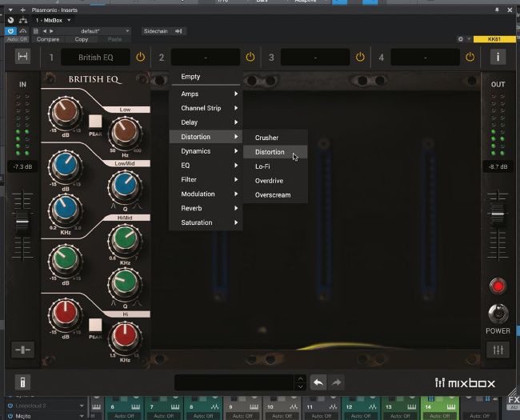The width and height of the screenshot is (520, 420).
Task: Expand the Delay submenu
Action: tap(206, 122)
